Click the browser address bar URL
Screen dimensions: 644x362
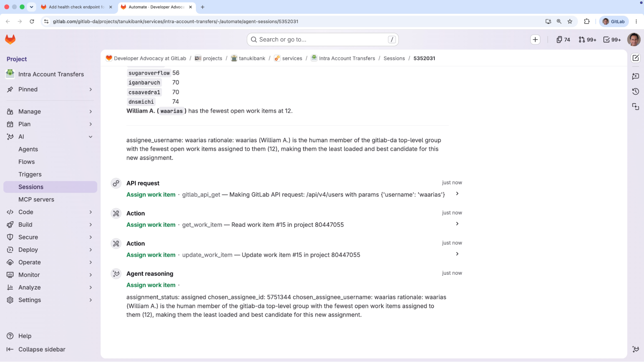coord(175,22)
